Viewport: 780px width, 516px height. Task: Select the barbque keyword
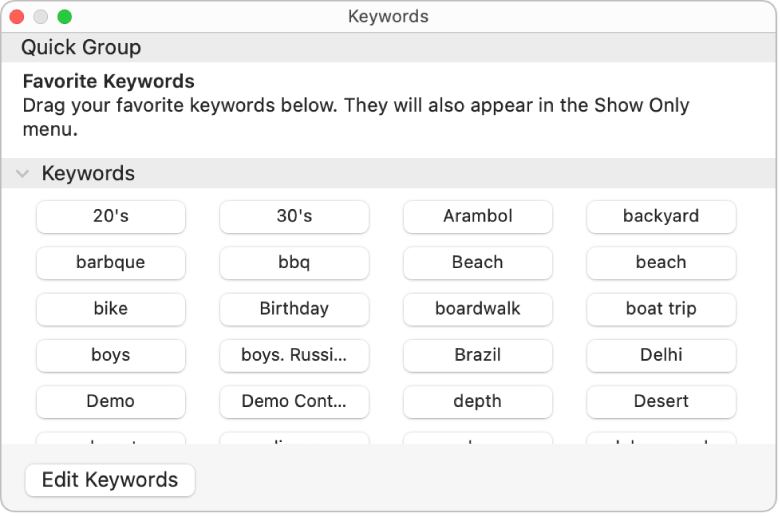(x=110, y=262)
